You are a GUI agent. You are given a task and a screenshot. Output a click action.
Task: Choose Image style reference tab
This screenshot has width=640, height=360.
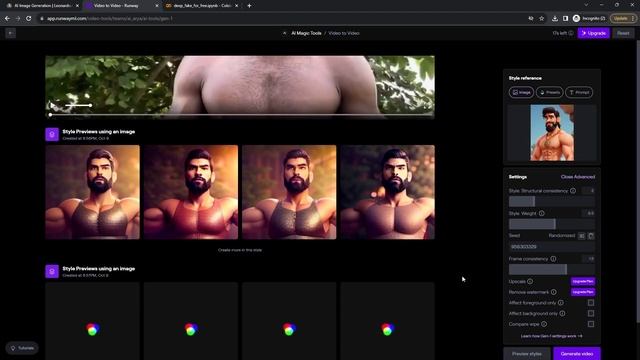click(x=521, y=92)
